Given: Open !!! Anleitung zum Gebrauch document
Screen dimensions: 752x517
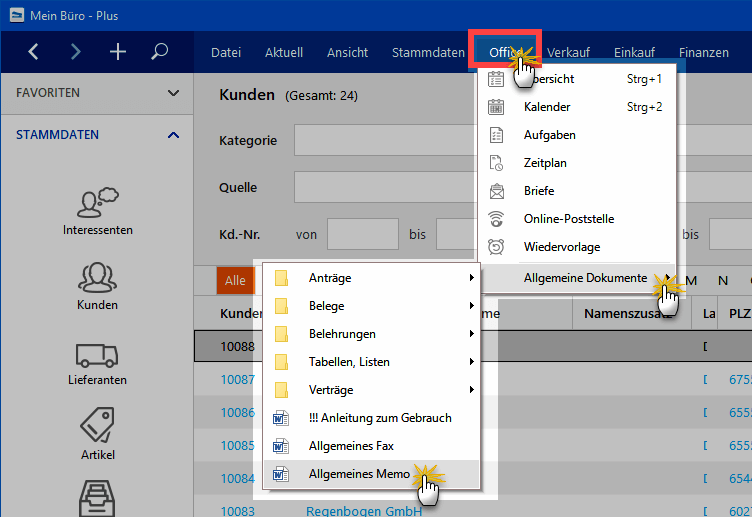Looking at the screenshot, I should (372, 418).
